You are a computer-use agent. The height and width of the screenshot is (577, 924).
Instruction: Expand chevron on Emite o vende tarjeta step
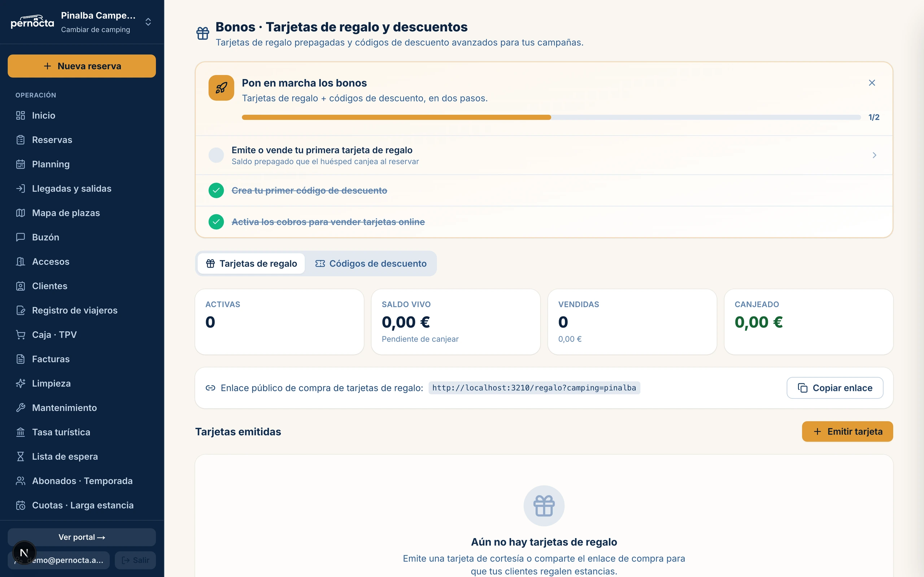(x=874, y=155)
